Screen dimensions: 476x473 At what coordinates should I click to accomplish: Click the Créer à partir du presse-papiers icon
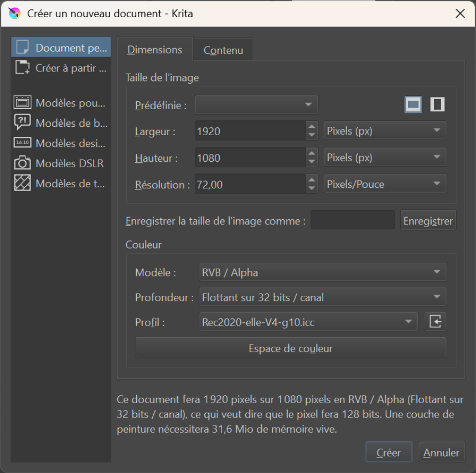[22, 68]
